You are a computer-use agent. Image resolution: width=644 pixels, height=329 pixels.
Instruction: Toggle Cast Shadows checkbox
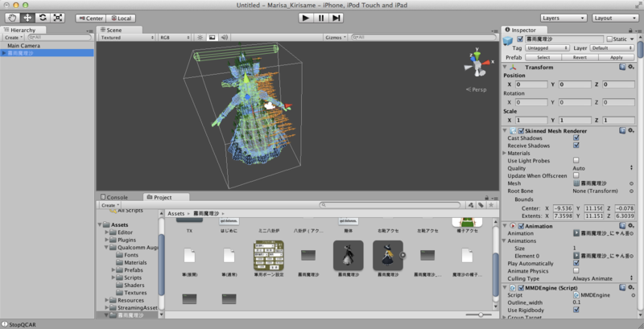(576, 138)
